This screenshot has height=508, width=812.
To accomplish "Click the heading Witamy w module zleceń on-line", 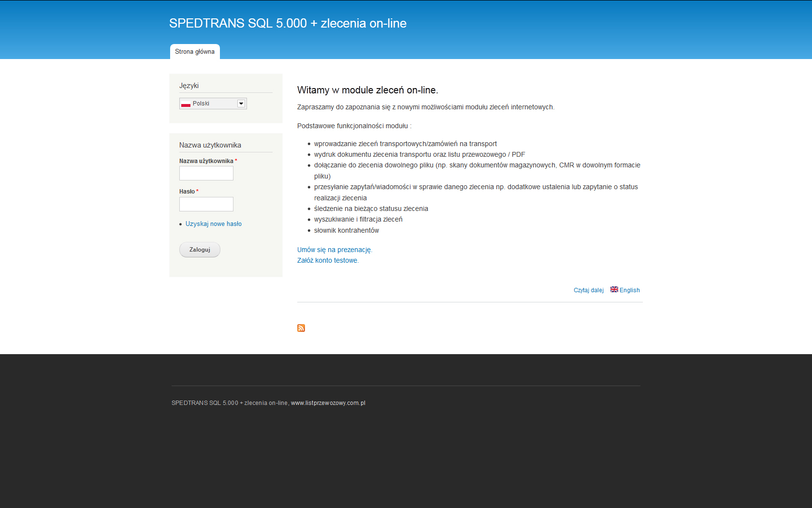I will coord(368,90).
